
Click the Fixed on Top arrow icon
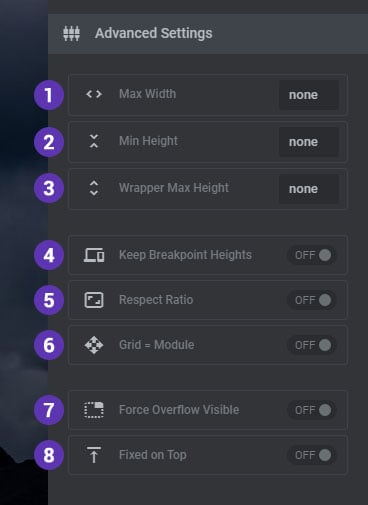click(94, 455)
